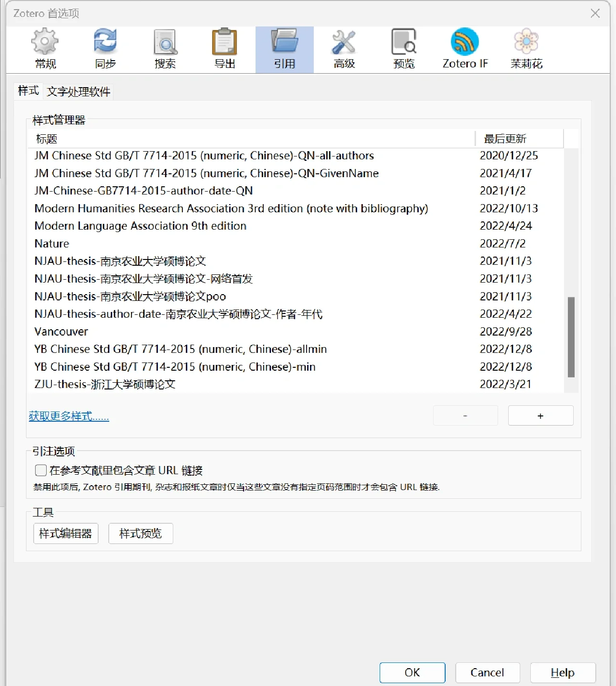
Task: Select NJAU-thesis 硕博论文poo style row
Action: click(x=295, y=296)
